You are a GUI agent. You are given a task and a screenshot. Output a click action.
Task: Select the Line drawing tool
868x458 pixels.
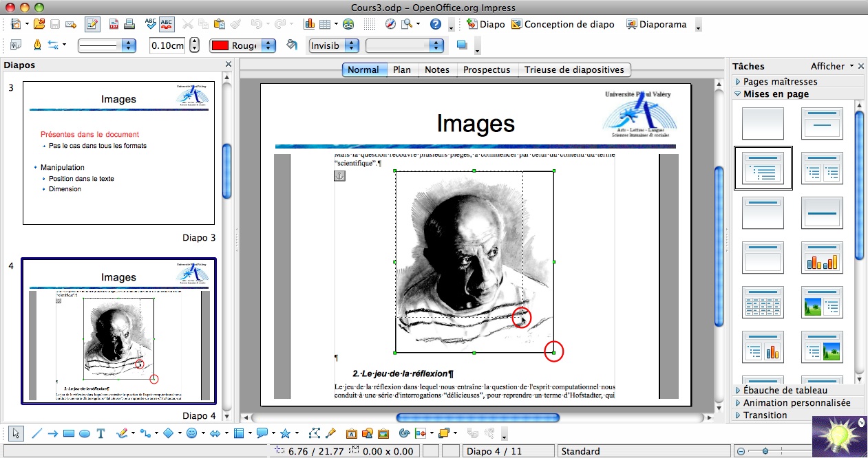[x=37, y=433]
